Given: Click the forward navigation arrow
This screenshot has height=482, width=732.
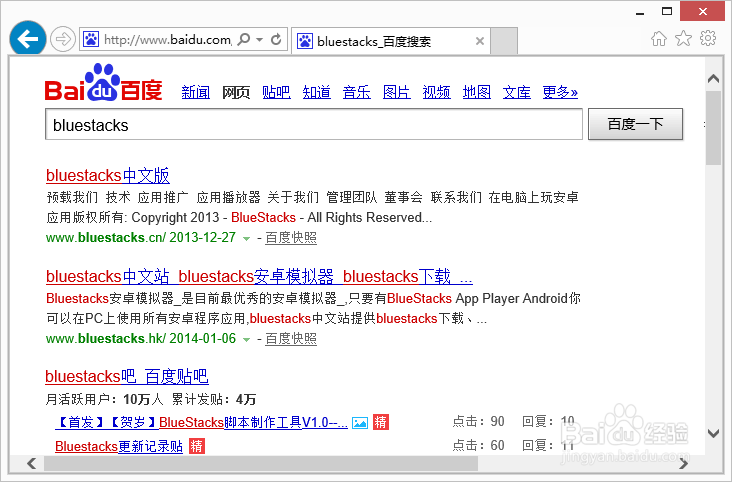Looking at the screenshot, I should click(63, 39).
